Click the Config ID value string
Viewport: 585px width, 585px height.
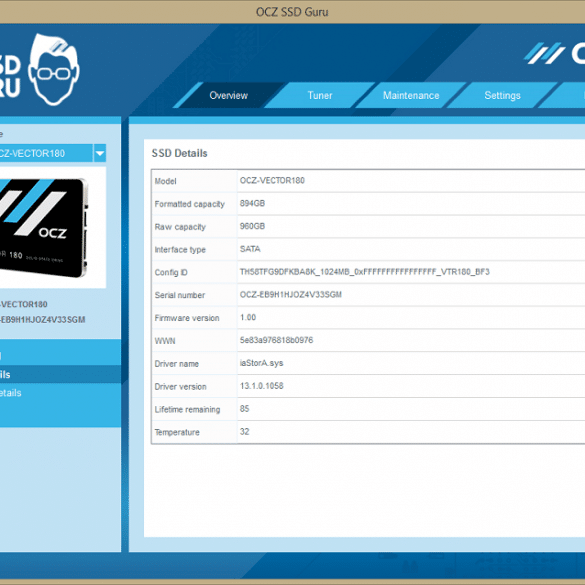click(365, 272)
